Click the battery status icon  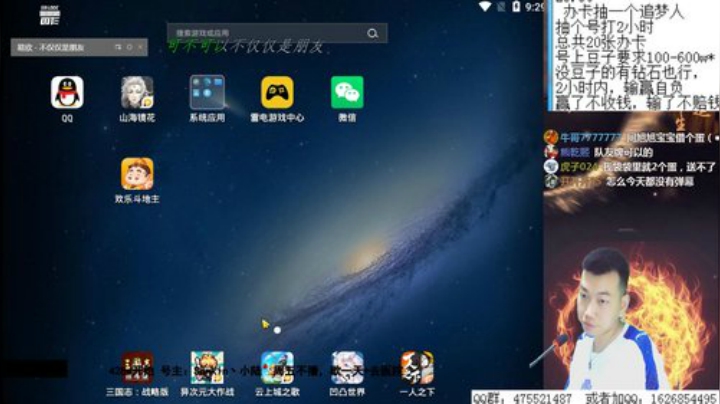516,6
